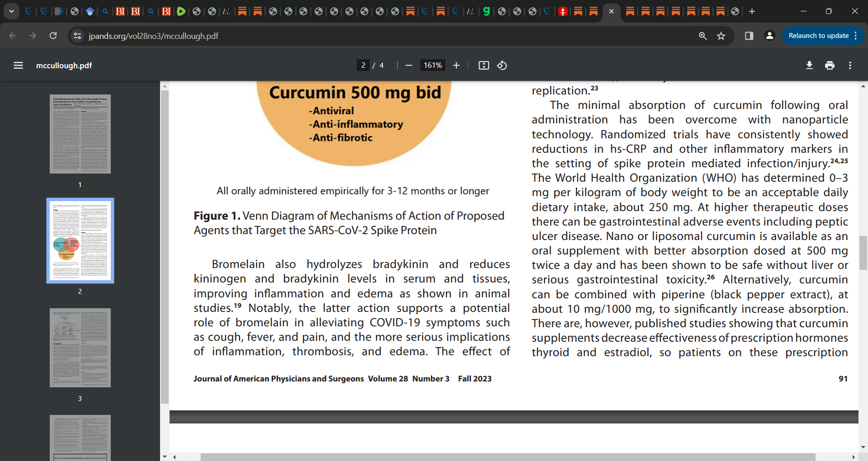Open the profile account icon
Screen dimensions: 868x461
(x=769, y=36)
